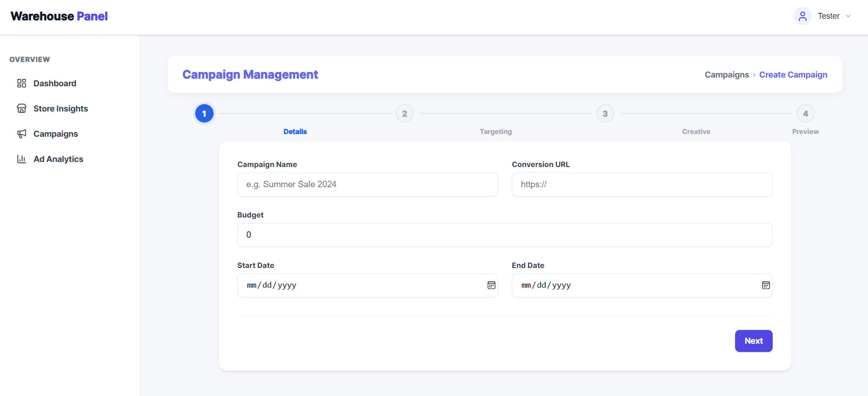This screenshot has height=396, width=868.
Task: Click the Campaigns breadcrumb link
Action: tap(726, 75)
